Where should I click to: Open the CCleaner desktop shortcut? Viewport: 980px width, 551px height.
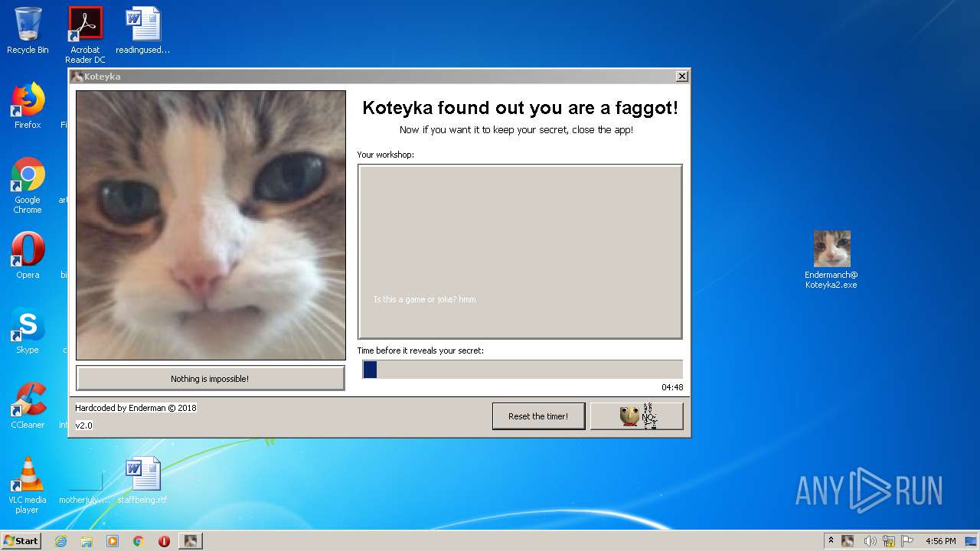[x=28, y=406]
